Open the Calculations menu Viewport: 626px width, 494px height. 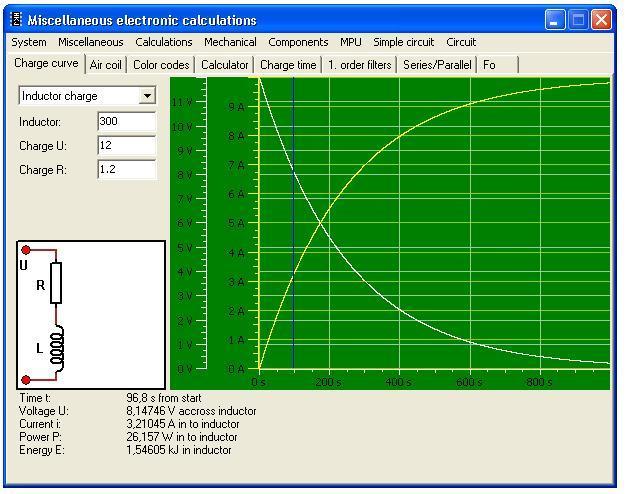164,42
